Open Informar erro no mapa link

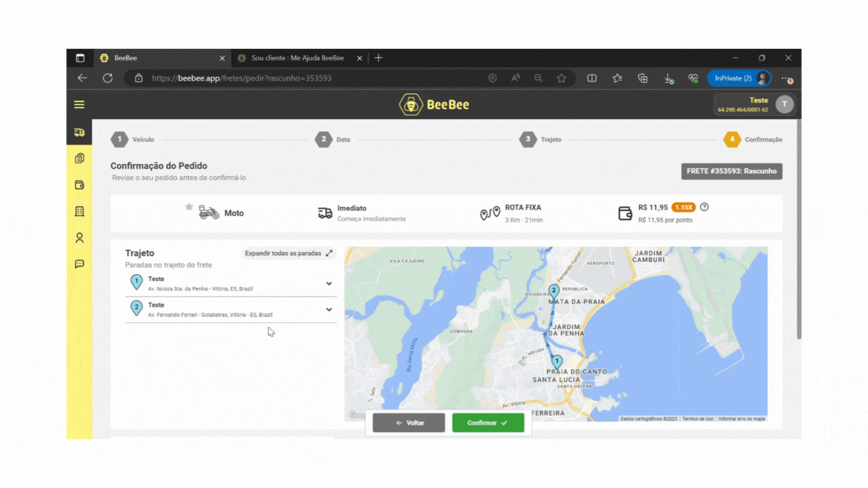click(x=741, y=419)
